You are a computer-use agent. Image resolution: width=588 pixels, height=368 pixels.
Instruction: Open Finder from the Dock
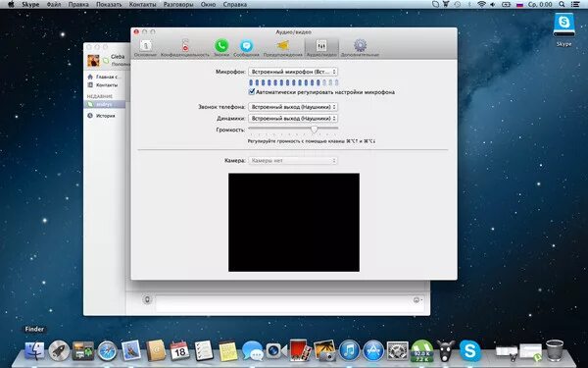pos(34,350)
